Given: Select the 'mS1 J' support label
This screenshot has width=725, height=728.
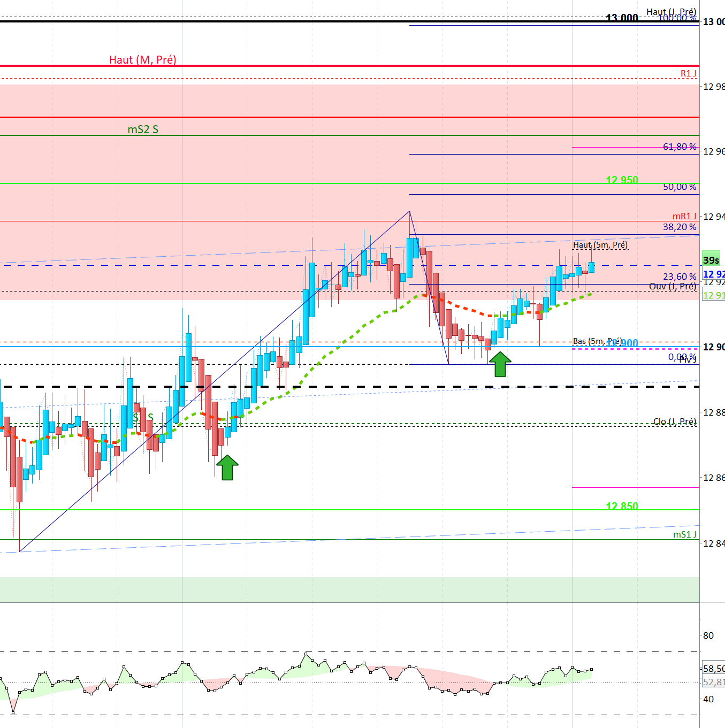Looking at the screenshot, I should click(x=684, y=534).
